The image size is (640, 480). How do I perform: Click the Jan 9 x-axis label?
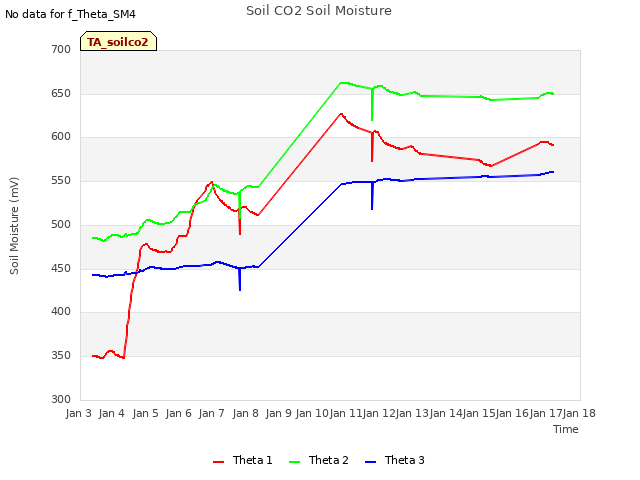(x=279, y=413)
